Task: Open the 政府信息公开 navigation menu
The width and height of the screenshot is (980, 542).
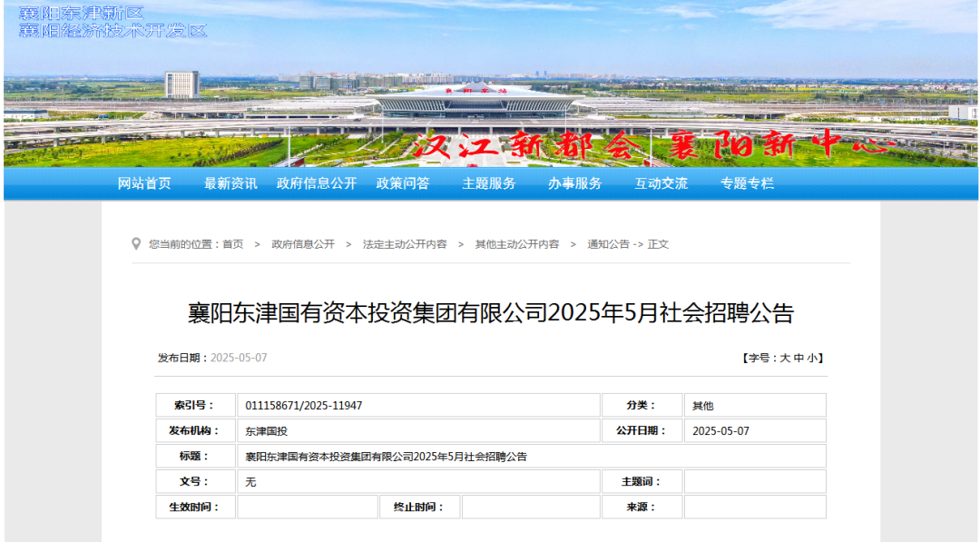Action: (317, 183)
